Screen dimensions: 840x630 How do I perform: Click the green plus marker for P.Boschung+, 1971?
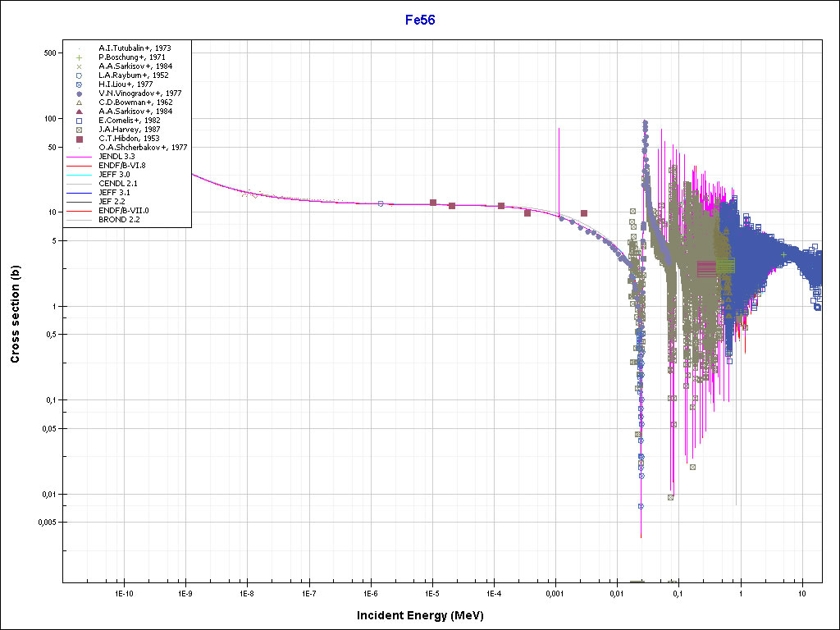(x=80, y=57)
